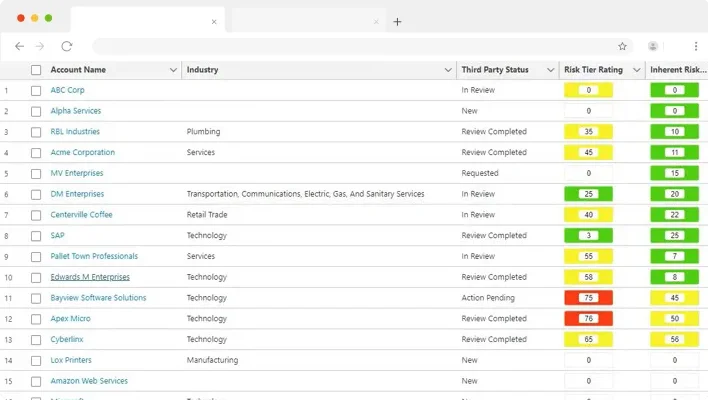The width and height of the screenshot is (708, 400).
Task: Switch to the second browser tab
Action: click(x=300, y=21)
